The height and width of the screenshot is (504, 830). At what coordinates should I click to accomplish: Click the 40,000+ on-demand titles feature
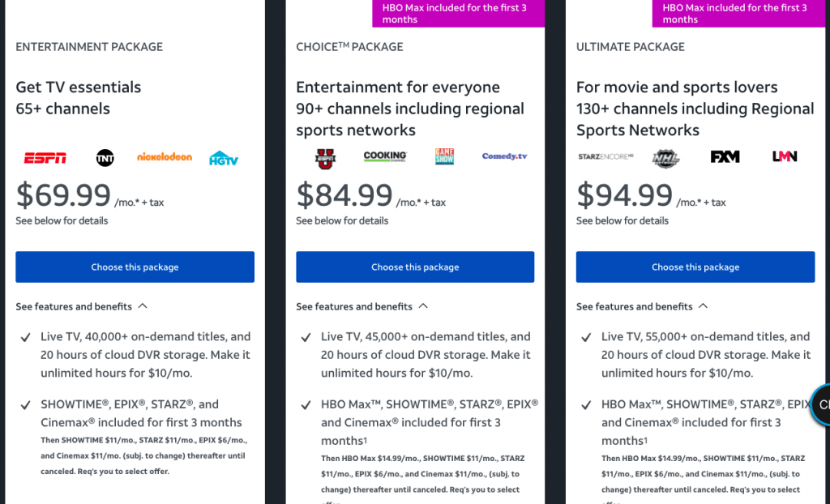pos(146,355)
